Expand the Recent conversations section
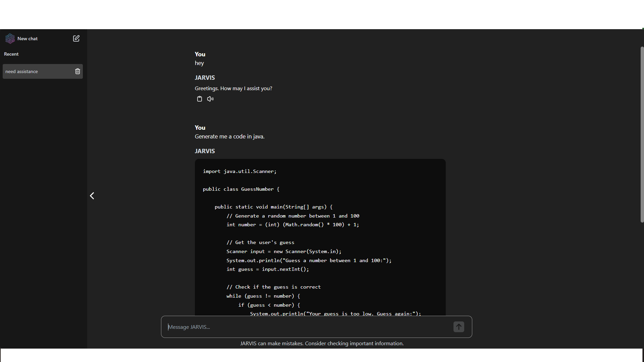 pos(11,54)
